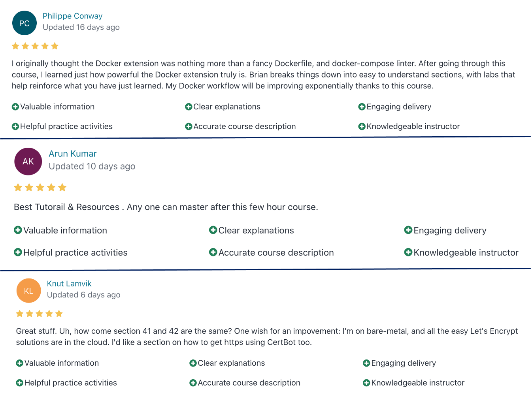The image size is (532, 395).
Task: Select Knut's Helpful practice activities tag
Action: pyautogui.click(x=66, y=383)
